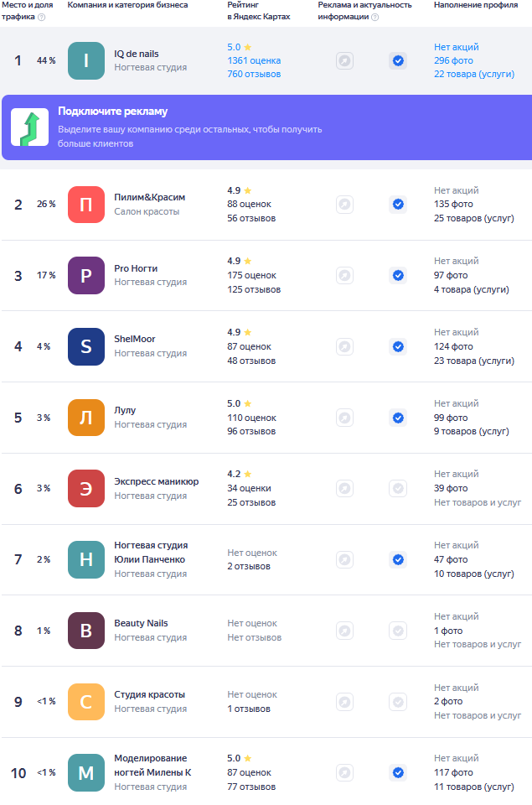Click the Beauty Nails avatar icon
This screenshot has height=805, width=532.
(86, 631)
